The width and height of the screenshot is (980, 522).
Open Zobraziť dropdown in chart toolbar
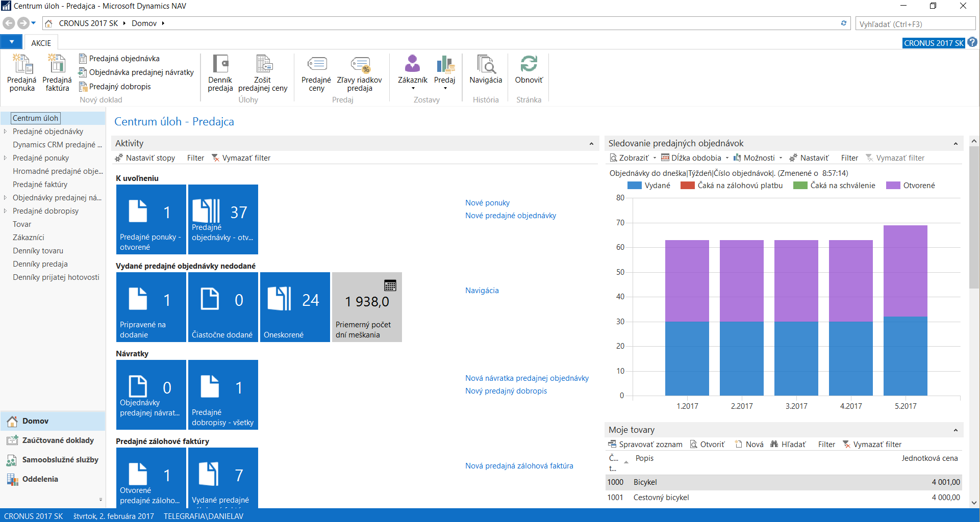click(633, 158)
